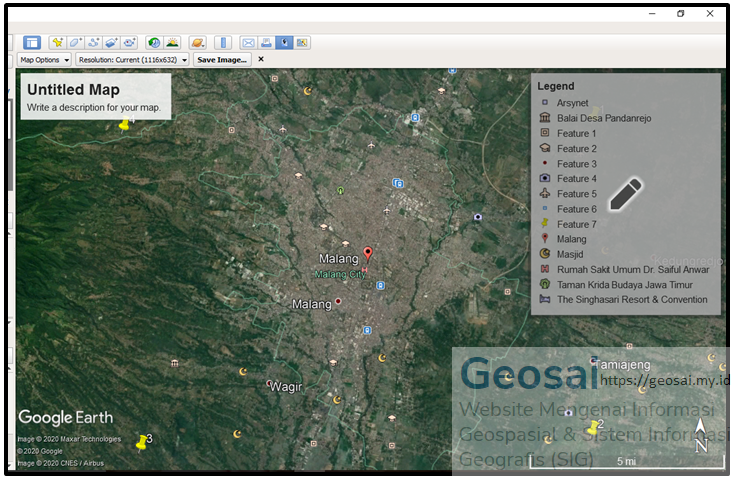The height and width of the screenshot is (483, 739).
Task: Select Feature 6 in the legend
Action: click(x=568, y=209)
